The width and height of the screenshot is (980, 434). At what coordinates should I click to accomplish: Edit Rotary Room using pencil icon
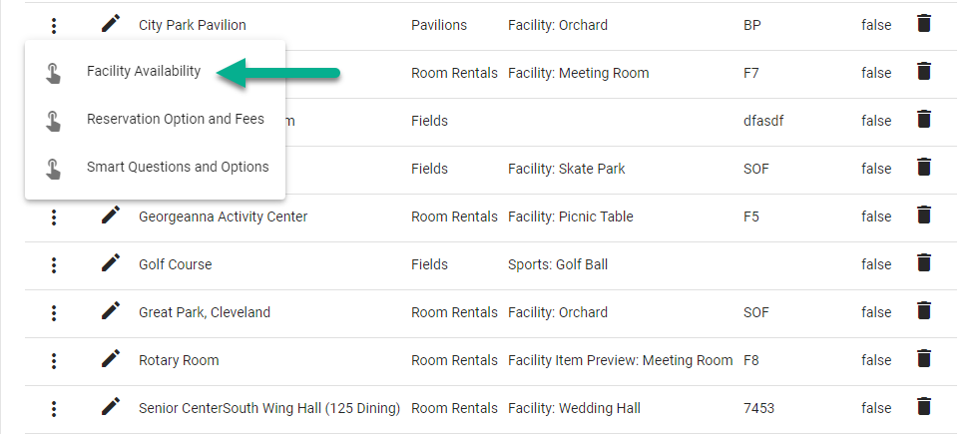[x=111, y=359]
